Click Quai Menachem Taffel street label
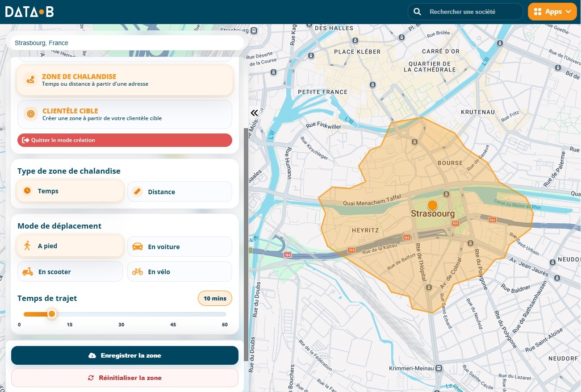 coord(372,200)
